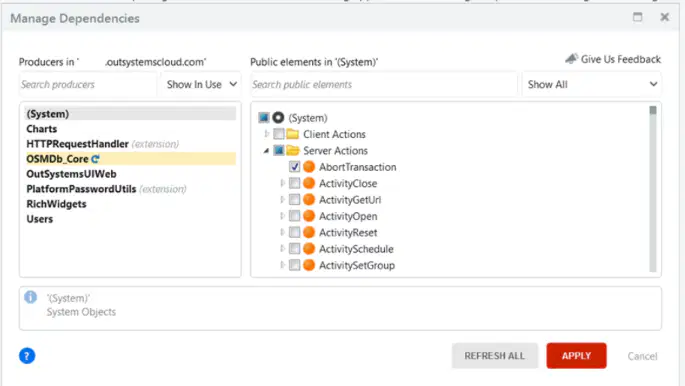Select the PlatformPasswordUtils extension producer

click(x=130, y=189)
